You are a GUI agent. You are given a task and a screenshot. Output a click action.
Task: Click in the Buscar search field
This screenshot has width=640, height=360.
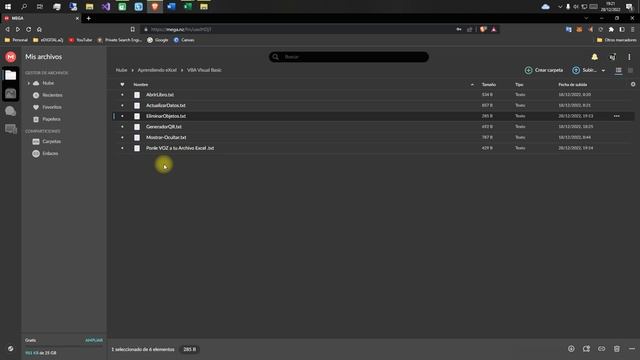(x=349, y=57)
